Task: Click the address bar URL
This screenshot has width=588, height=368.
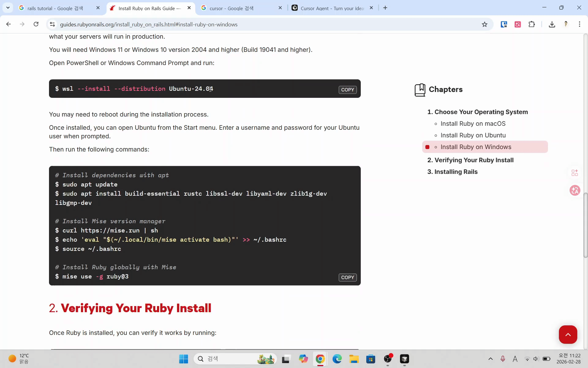Action: (149, 25)
